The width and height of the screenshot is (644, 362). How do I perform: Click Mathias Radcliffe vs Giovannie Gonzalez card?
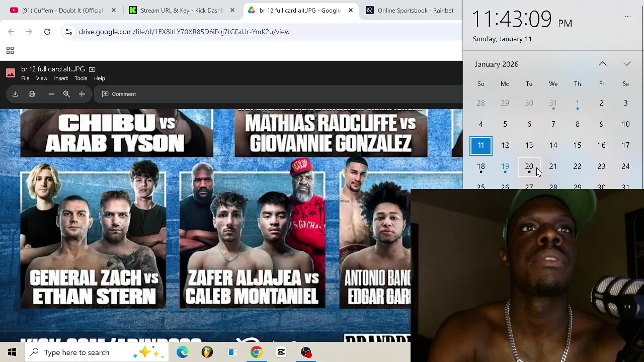pyautogui.click(x=331, y=133)
